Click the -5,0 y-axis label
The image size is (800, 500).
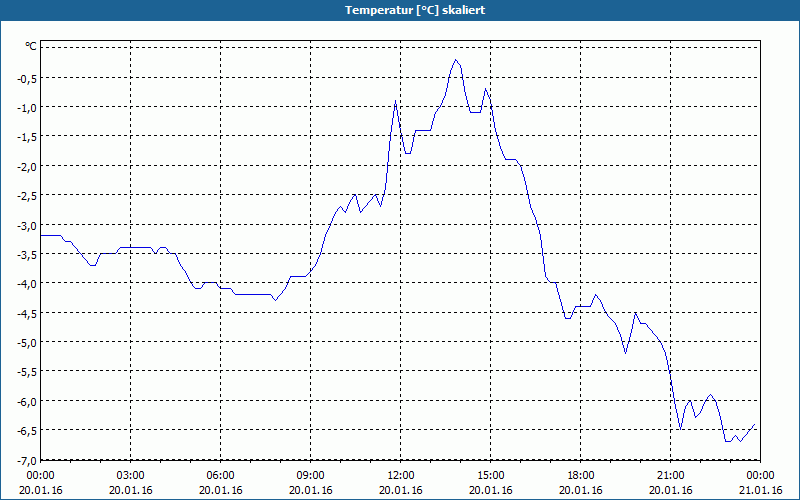(x=28, y=342)
